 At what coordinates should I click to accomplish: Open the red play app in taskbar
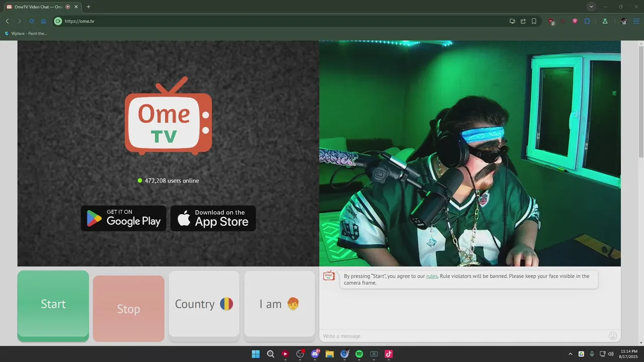click(x=285, y=354)
